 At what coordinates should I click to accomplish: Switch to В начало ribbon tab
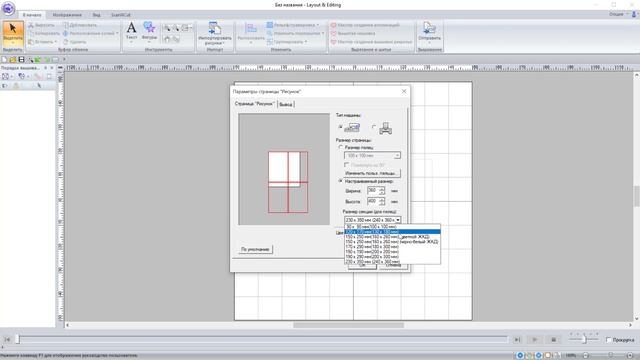[32, 15]
